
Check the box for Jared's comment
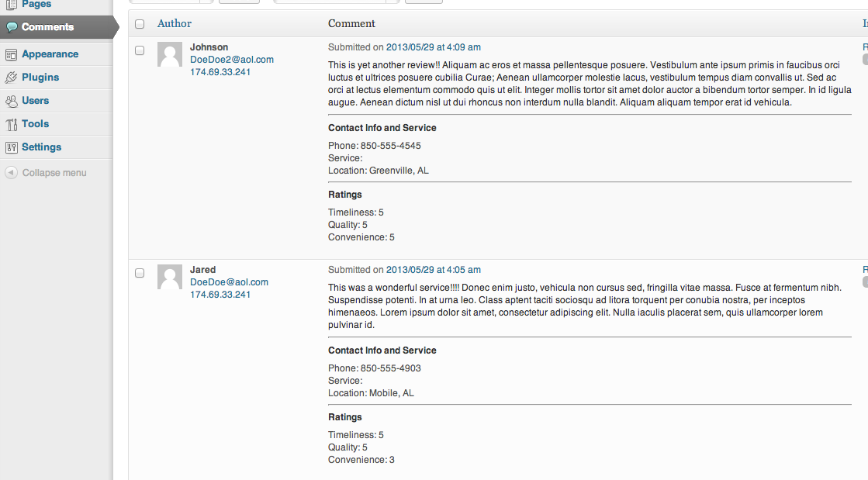(x=140, y=273)
